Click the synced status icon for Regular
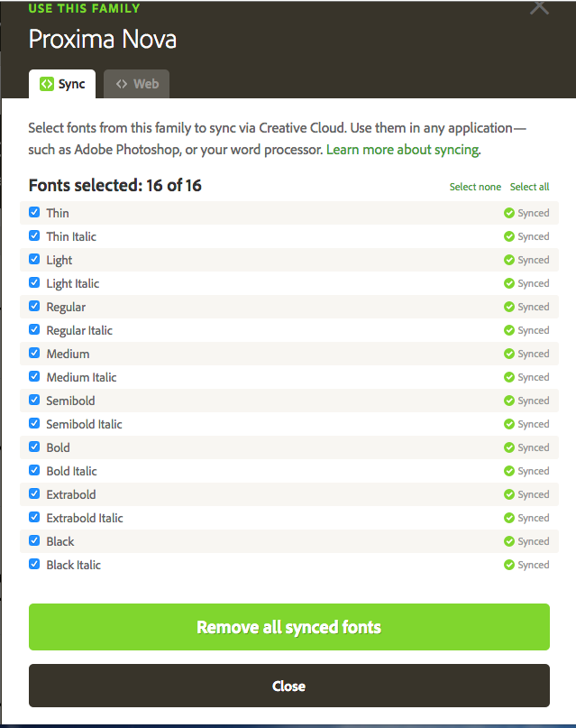 coord(509,307)
